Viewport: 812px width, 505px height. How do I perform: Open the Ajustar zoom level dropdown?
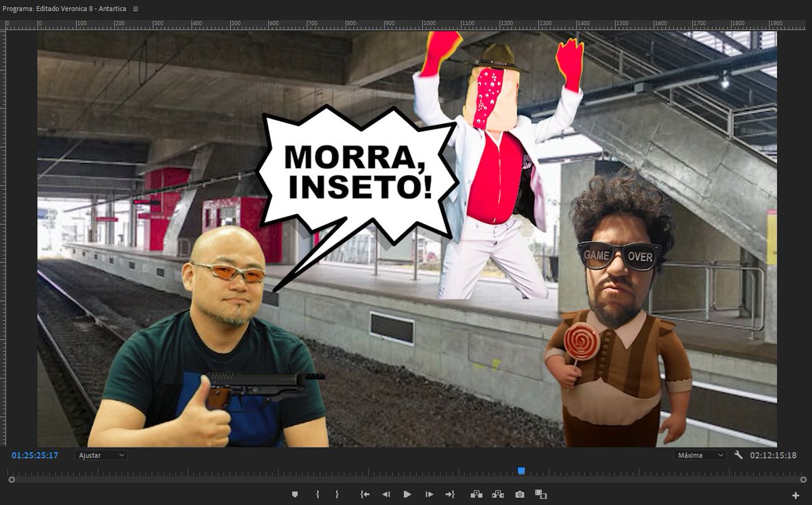[100, 455]
